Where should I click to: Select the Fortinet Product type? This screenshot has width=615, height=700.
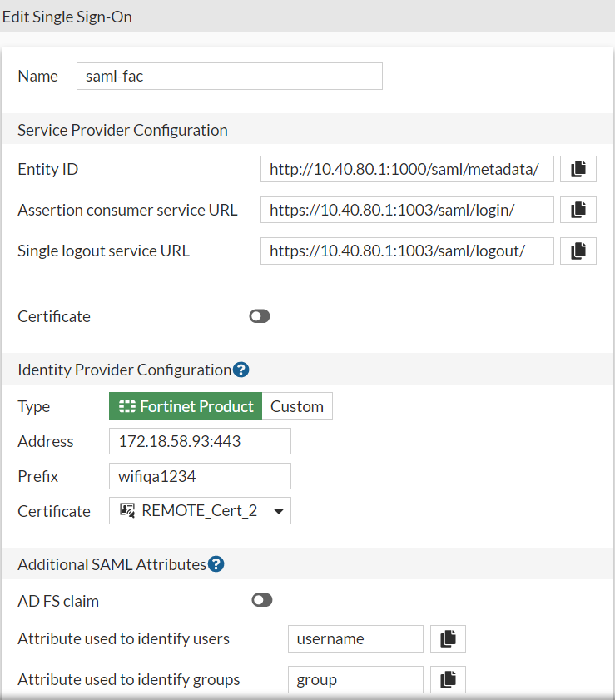186,406
